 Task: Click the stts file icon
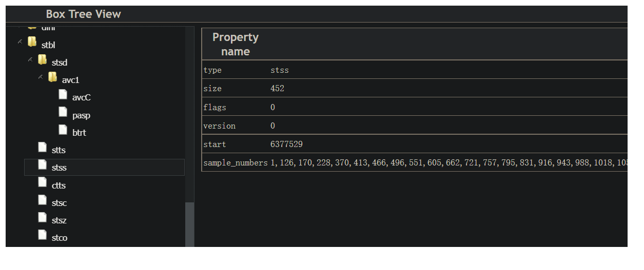(43, 148)
